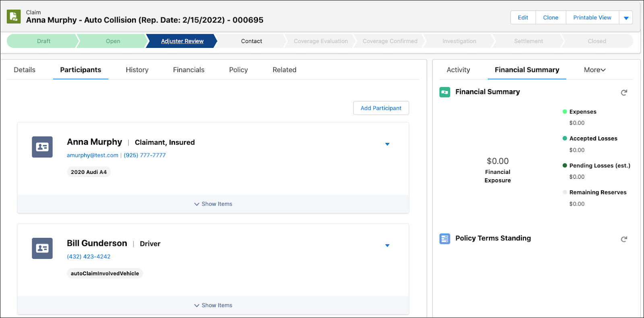Open Bill Gunderson's participant actions dropdown
Viewport: 644px width, 318px height.
click(x=387, y=246)
